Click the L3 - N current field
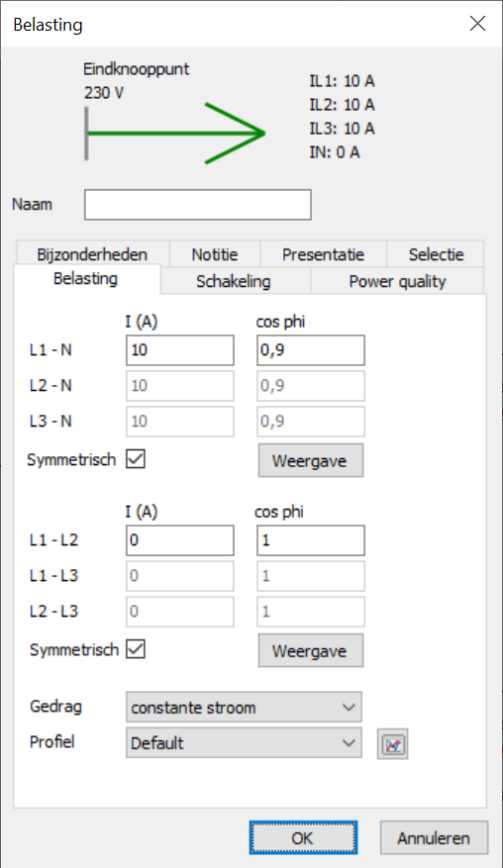Viewport: 503px width, 868px height. 180,422
